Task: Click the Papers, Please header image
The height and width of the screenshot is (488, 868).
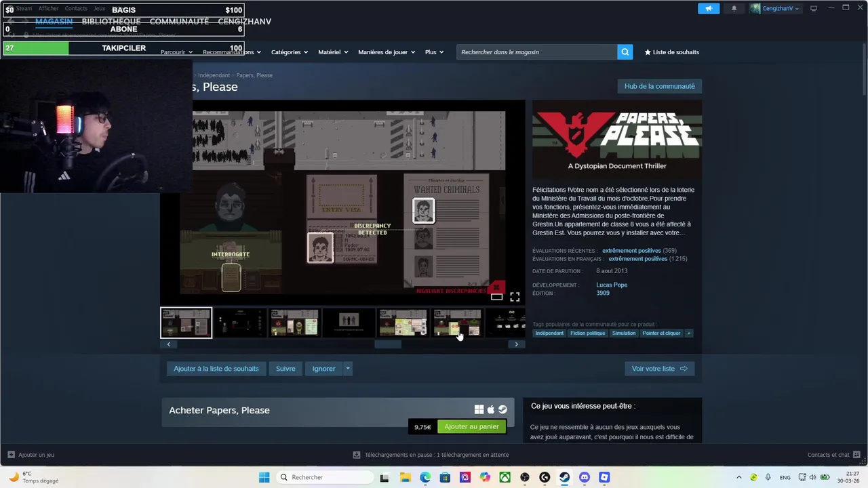Action: click(617, 140)
